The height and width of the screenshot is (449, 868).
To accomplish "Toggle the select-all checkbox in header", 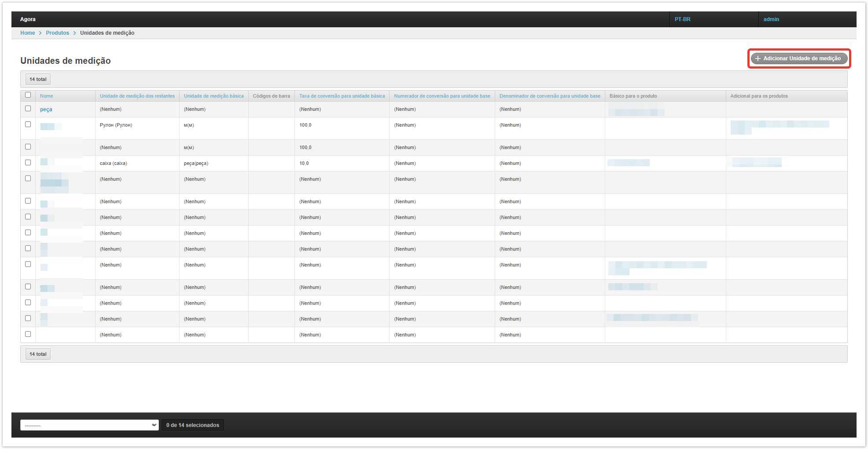I will (x=28, y=95).
